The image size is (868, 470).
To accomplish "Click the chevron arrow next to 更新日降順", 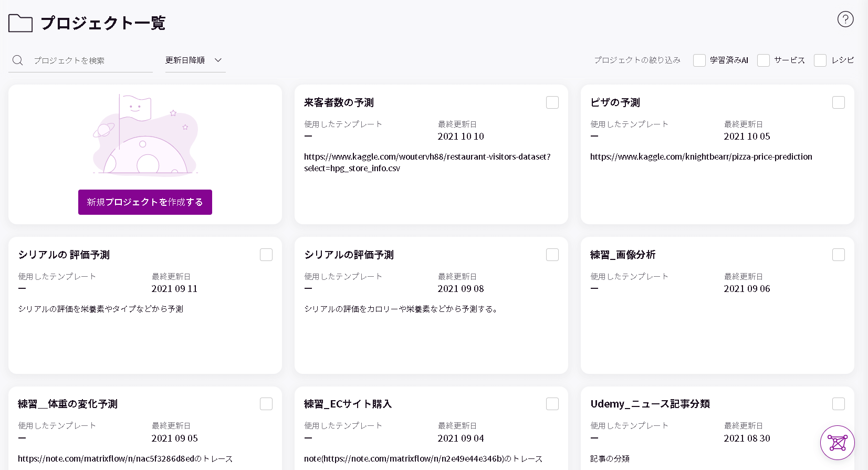I will coord(218,60).
